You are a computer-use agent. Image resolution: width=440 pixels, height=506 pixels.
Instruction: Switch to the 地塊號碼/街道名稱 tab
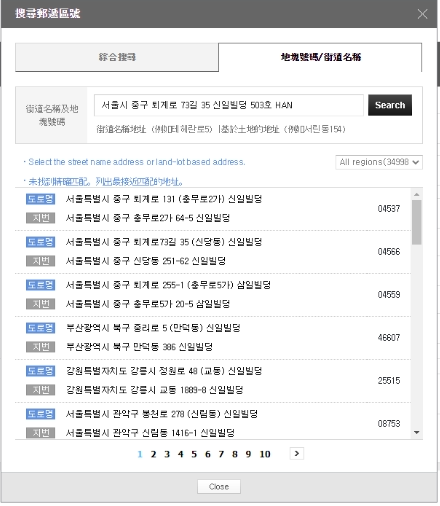(320, 57)
